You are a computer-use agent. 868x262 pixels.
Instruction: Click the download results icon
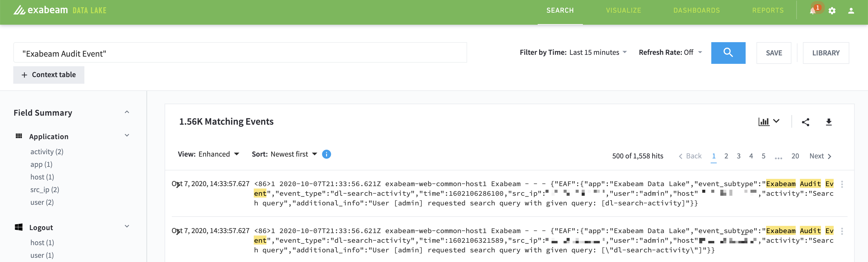pos(829,122)
